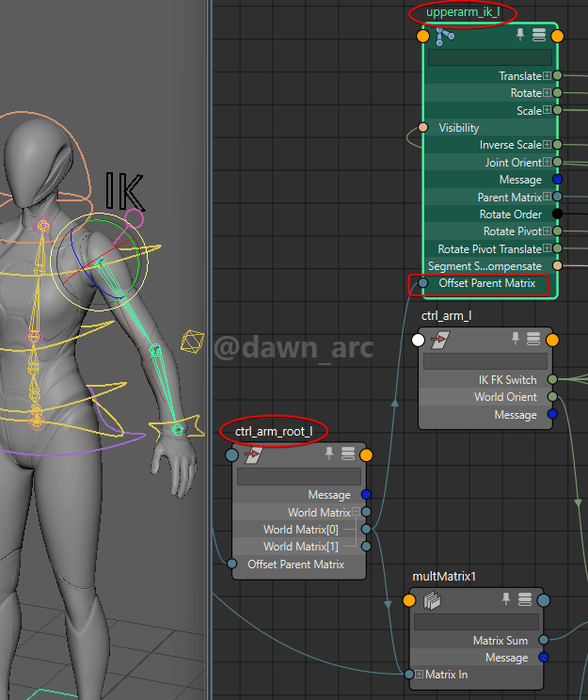Expand Rotate Pivot attribute on upperarm_ik_l
The height and width of the screenshot is (700, 588).
pos(547,231)
